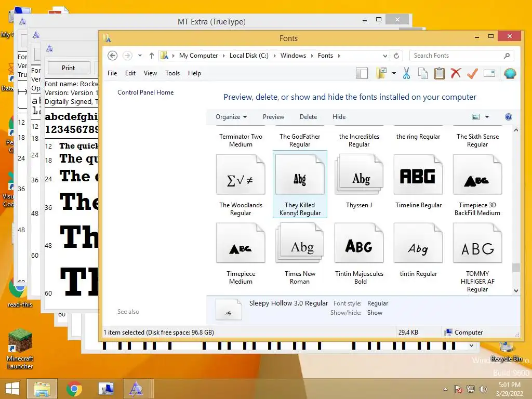The image size is (532, 399).
Task: Open folder options icon in toolbar
Action: tap(382, 73)
